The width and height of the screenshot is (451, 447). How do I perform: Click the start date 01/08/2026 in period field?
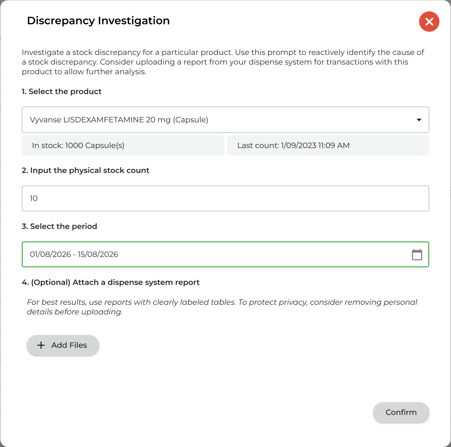(x=50, y=254)
